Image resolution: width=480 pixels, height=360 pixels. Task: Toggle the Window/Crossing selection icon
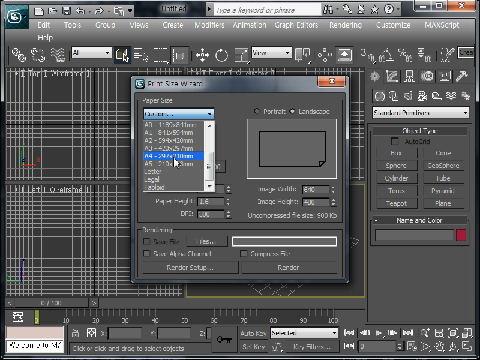pos(180,55)
